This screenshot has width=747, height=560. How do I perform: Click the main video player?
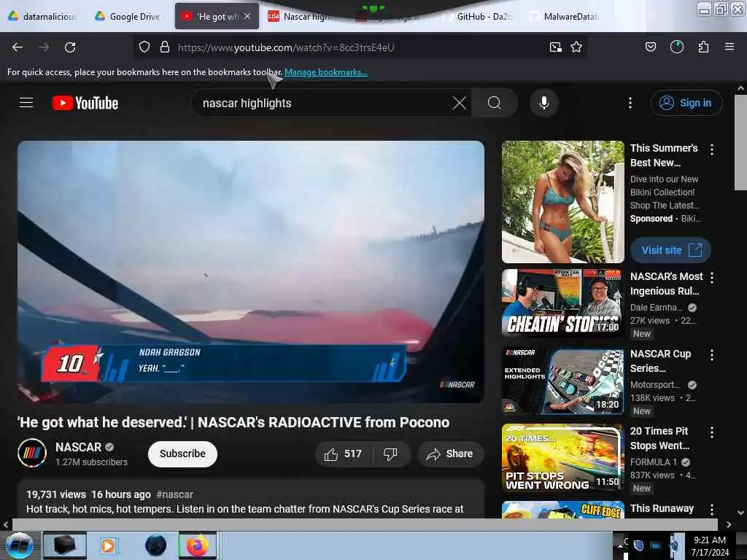point(251,272)
